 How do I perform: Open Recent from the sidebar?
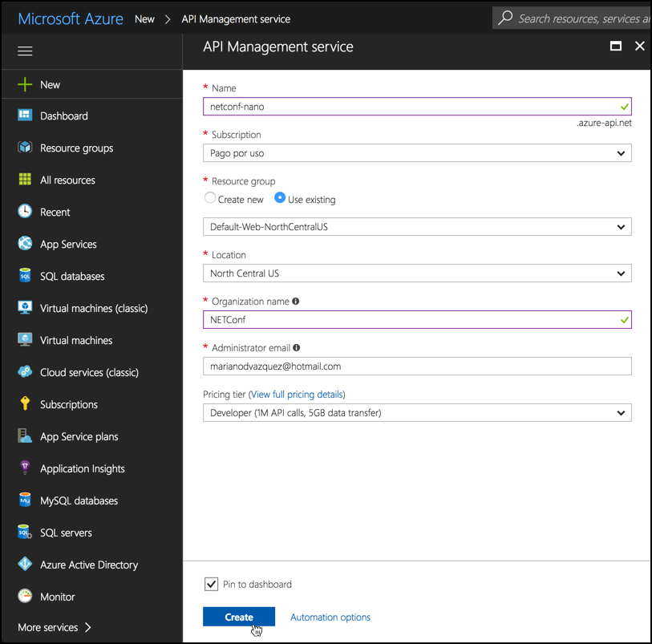(x=55, y=212)
